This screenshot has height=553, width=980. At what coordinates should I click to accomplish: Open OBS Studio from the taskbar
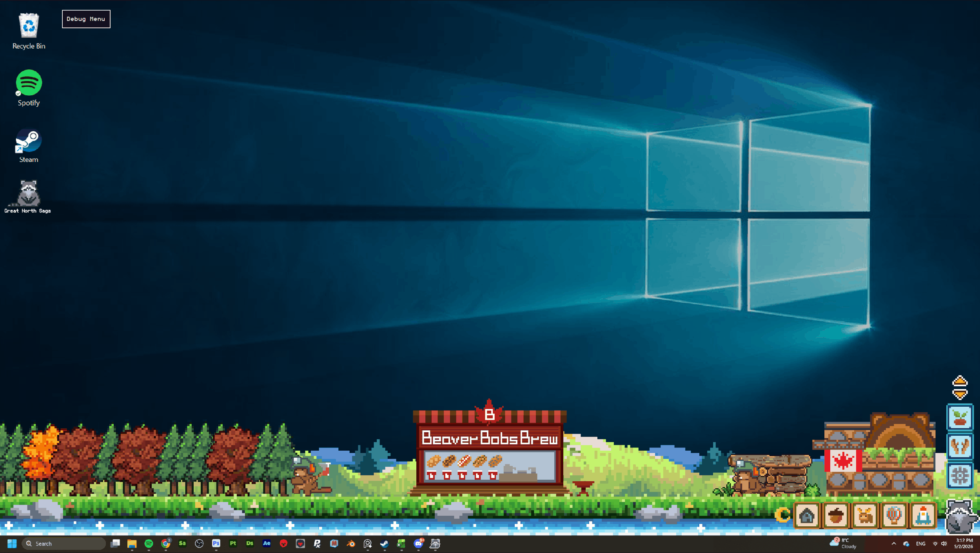click(x=199, y=544)
